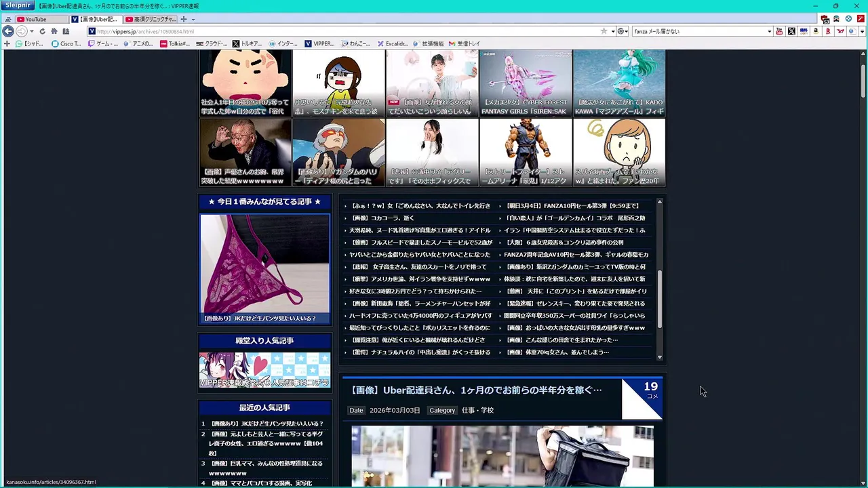
Task: Open the CYBER FOREST FANTASY GIRLS thumbnail
Action: [526, 83]
